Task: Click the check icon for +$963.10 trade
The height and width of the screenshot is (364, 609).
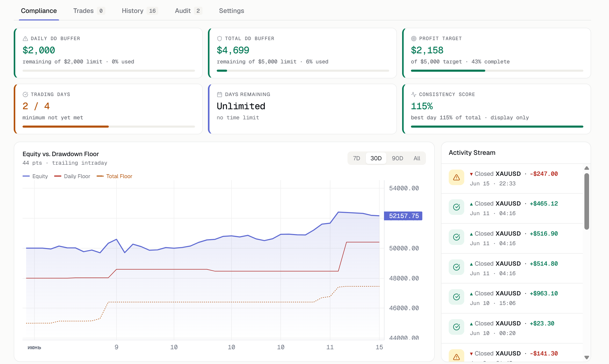Action: (456, 297)
